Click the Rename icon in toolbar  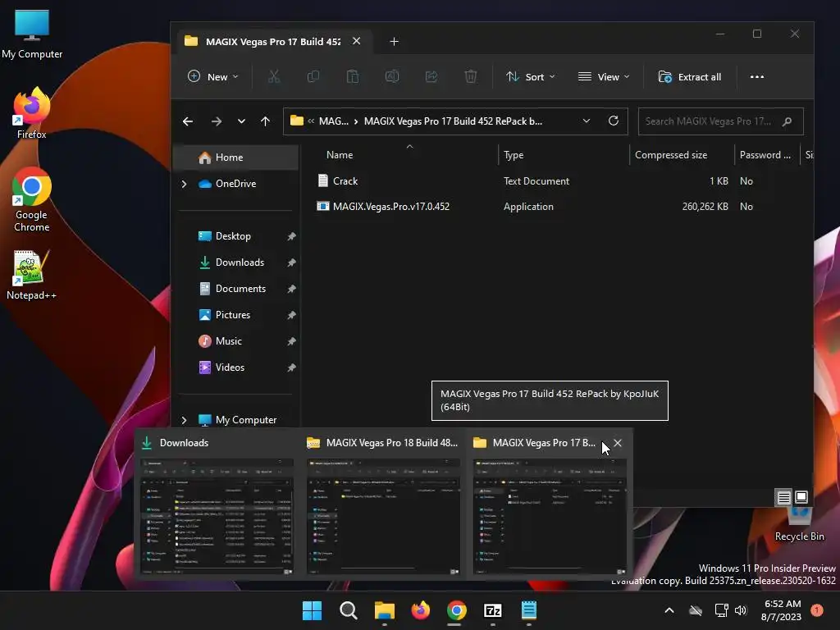[392, 76]
